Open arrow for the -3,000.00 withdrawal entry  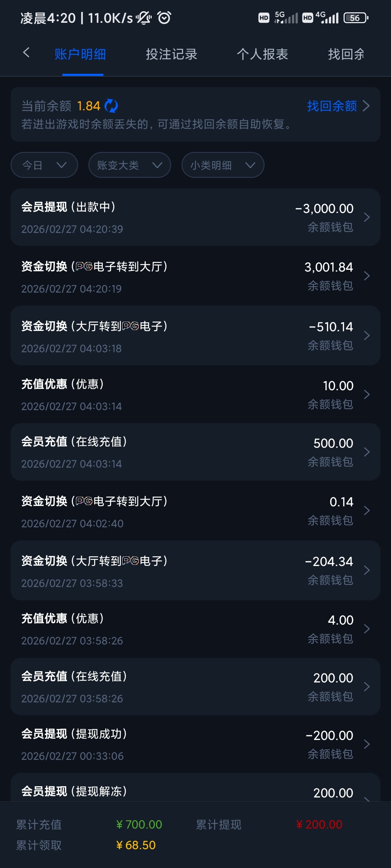coord(366,217)
